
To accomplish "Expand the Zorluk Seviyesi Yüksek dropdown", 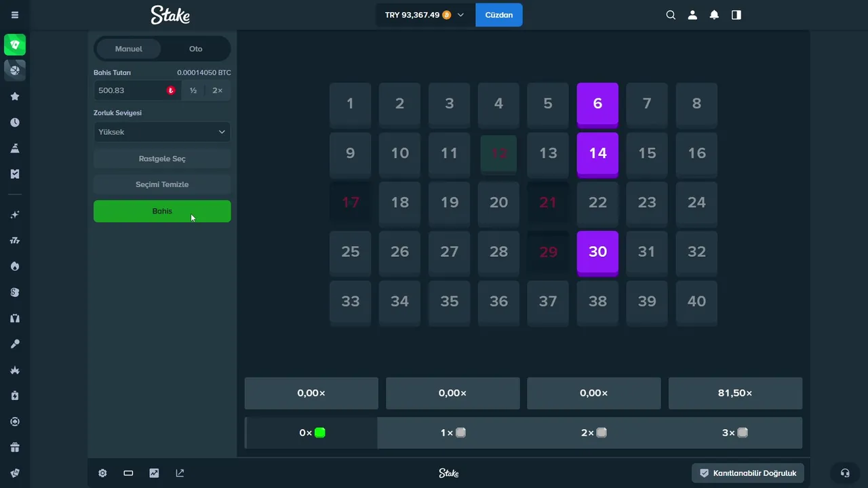I will (x=162, y=132).
